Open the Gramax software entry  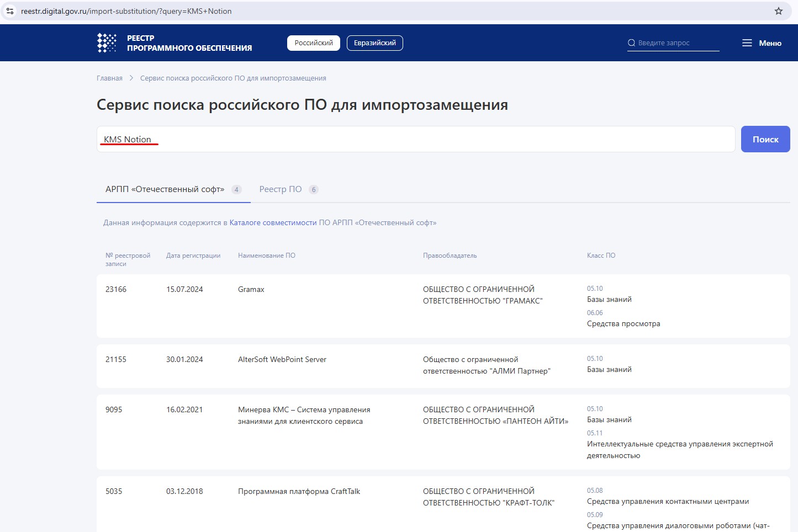coord(251,289)
